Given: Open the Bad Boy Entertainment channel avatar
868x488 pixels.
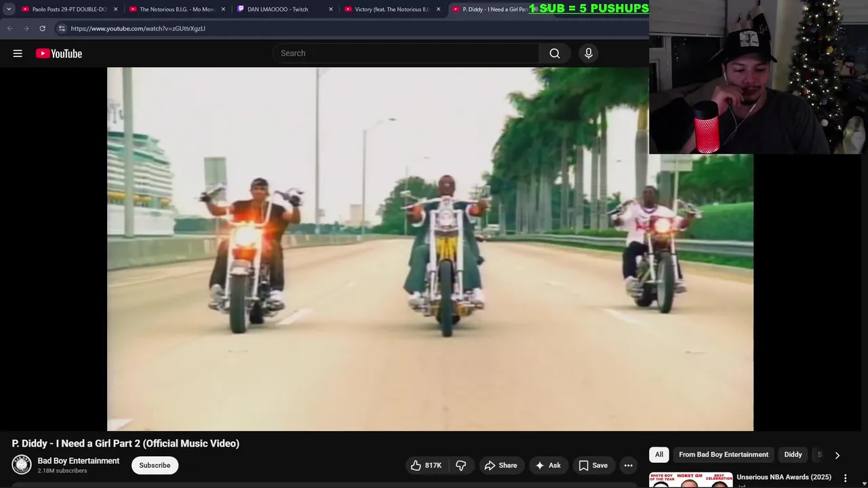Looking at the screenshot, I should coord(22,465).
